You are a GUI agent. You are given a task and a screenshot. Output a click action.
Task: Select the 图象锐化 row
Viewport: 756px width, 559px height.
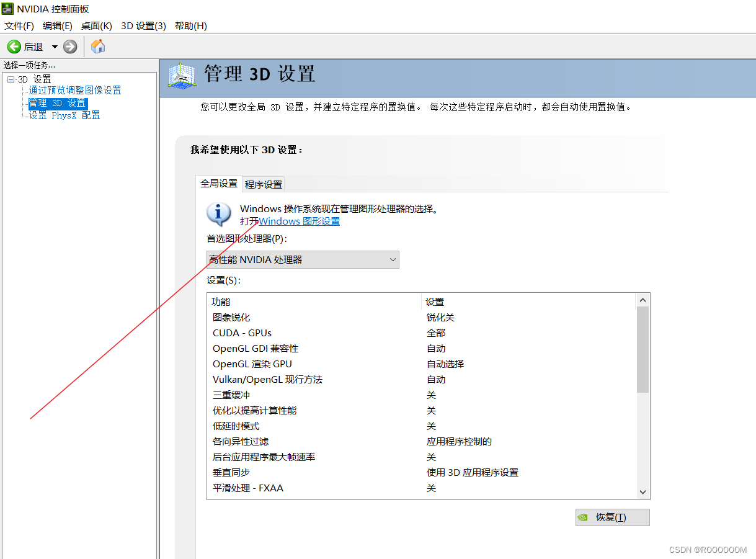(x=422, y=317)
